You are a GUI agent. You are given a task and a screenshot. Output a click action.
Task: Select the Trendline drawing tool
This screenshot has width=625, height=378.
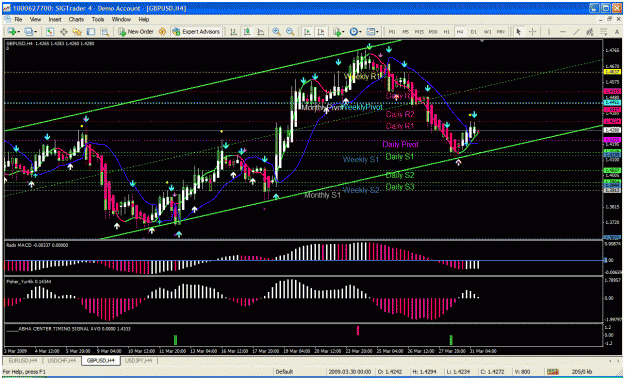pyautogui.click(x=576, y=32)
